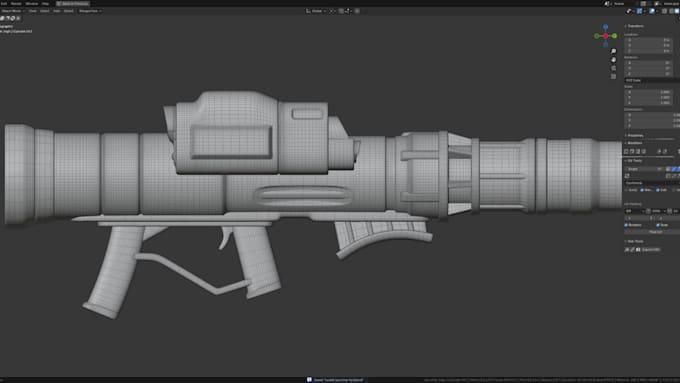The image size is (680, 383).
Task: Expand the Properties panel
Action: click(634, 136)
